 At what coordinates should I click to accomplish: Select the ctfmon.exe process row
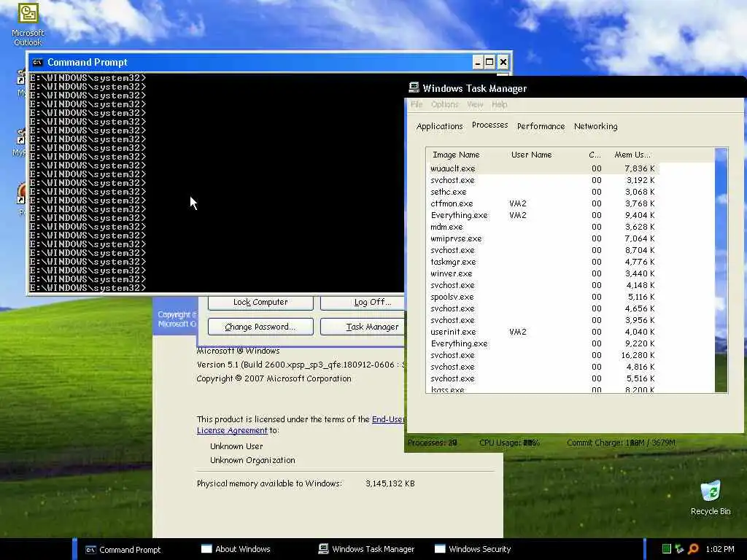543,203
